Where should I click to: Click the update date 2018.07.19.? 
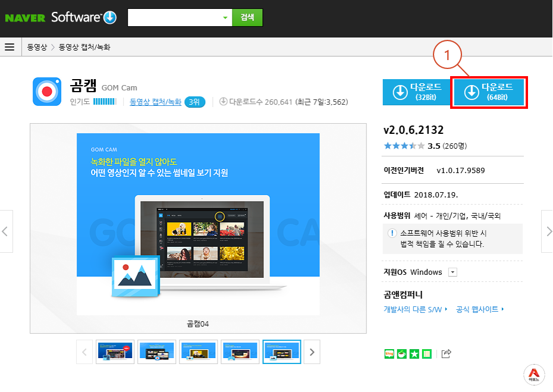pyautogui.click(x=436, y=195)
